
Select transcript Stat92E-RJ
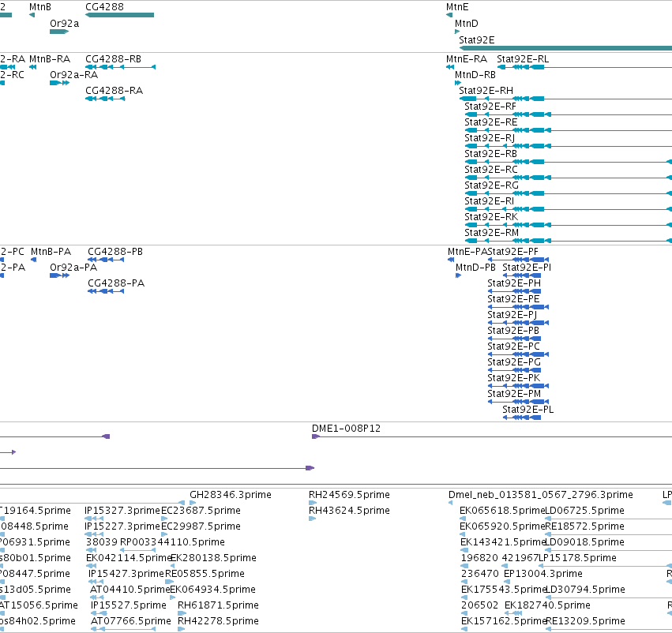[x=490, y=138]
